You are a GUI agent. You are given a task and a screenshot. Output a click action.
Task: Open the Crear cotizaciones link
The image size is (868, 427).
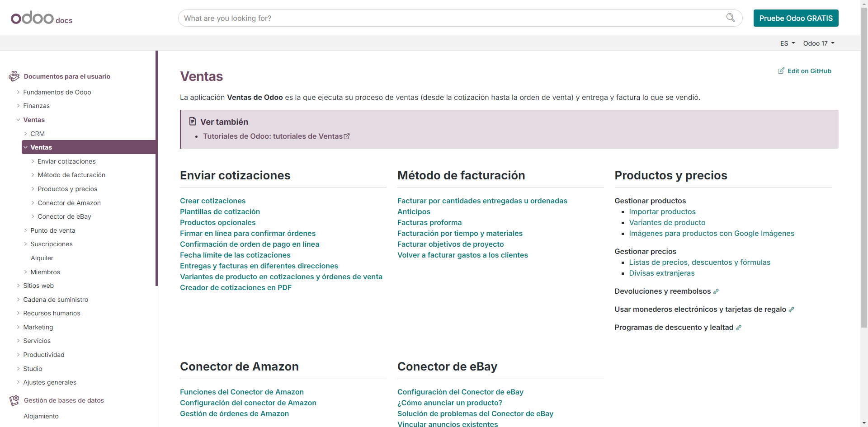(213, 201)
